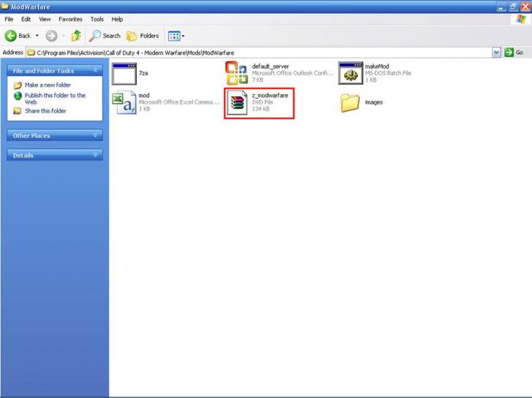This screenshot has height=398, width=532.
Task: Open the Help menu
Action: click(x=117, y=19)
